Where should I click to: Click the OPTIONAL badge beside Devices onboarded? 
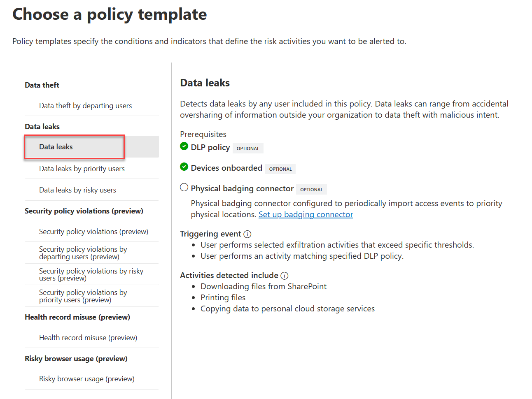click(x=280, y=169)
